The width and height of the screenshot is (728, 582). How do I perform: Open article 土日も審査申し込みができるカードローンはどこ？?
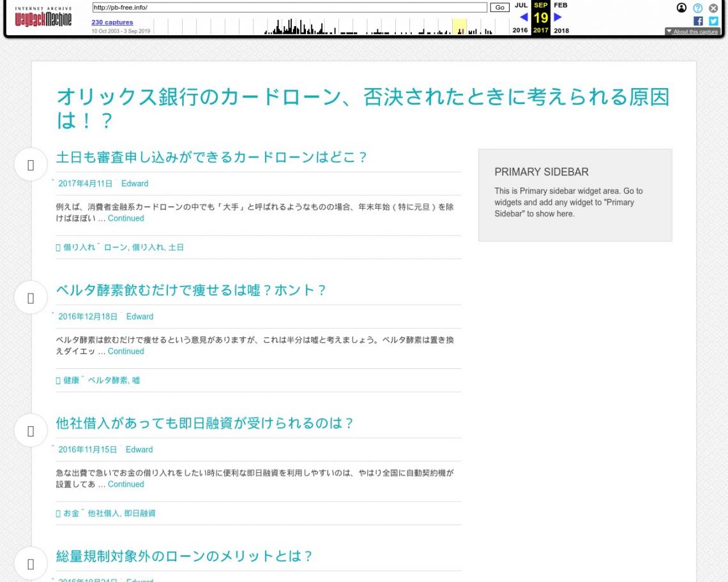point(211,158)
